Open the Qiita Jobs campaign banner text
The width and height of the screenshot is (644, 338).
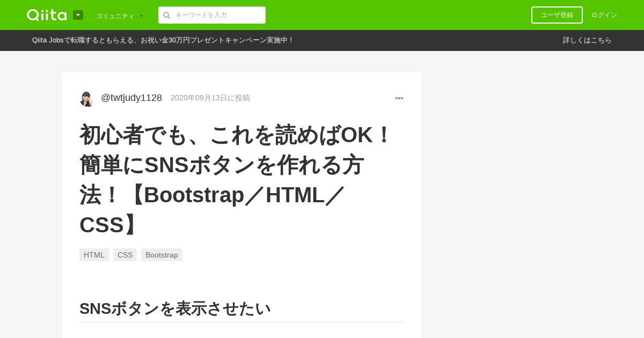[163, 40]
